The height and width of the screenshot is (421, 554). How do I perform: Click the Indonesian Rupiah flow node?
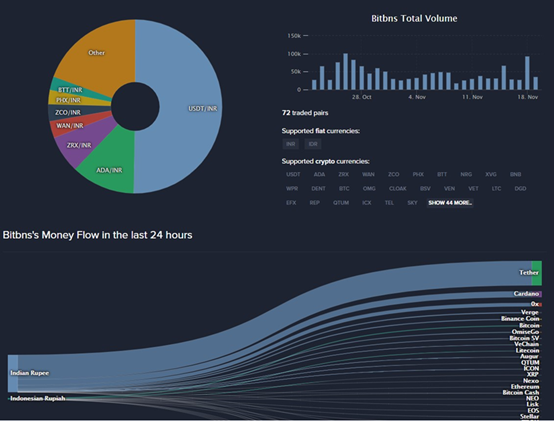click(x=37, y=398)
